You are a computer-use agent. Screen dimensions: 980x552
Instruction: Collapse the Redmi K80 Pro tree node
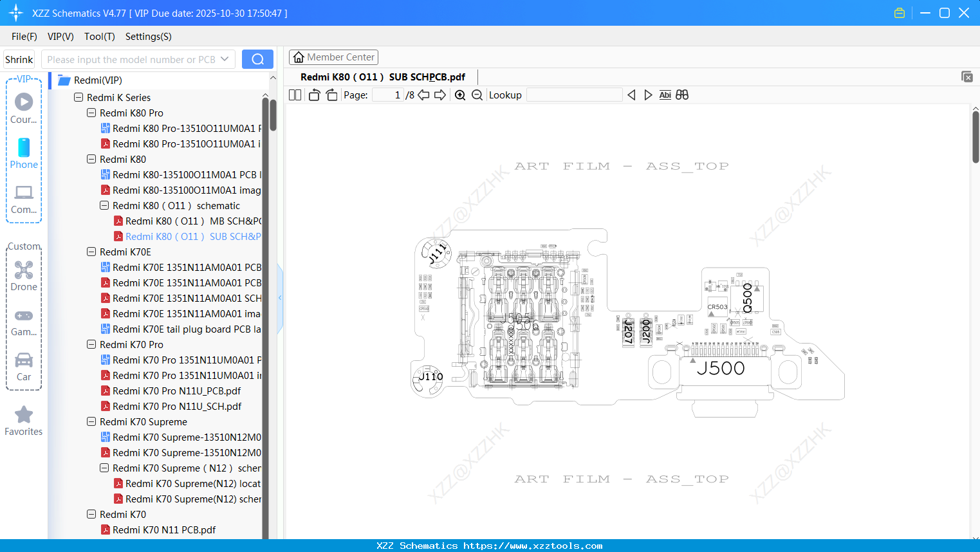click(x=91, y=113)
